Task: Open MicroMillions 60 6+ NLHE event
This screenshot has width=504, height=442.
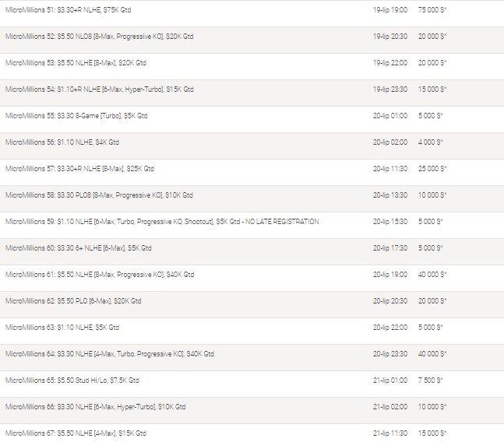Action: pyautogui.click(x=78, y=248)
